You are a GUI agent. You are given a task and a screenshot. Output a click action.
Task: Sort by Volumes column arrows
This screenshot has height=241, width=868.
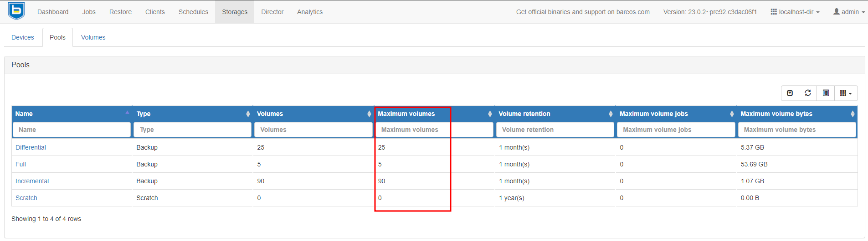point(369,114)
